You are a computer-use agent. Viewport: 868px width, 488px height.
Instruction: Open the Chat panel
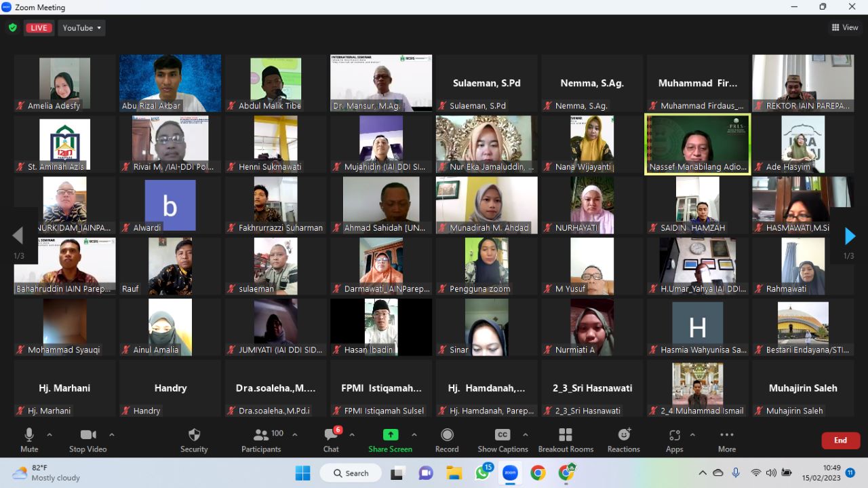click(331, 439)
